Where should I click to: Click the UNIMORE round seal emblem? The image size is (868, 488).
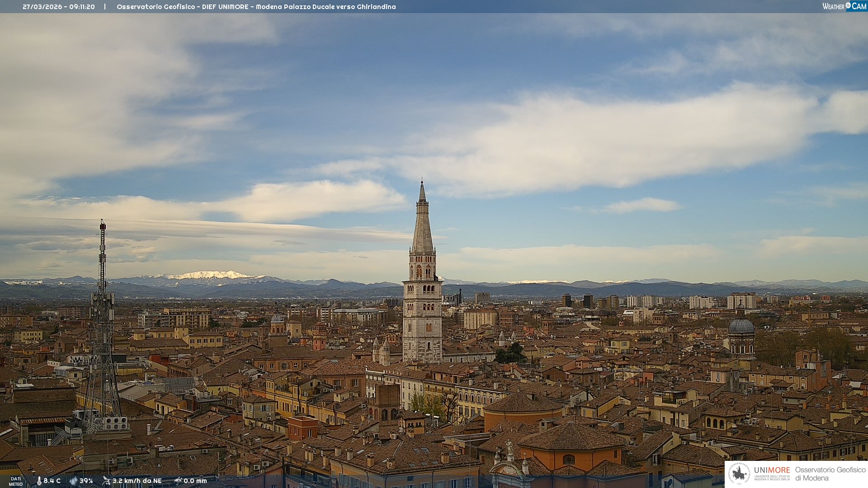click(739, 474)
